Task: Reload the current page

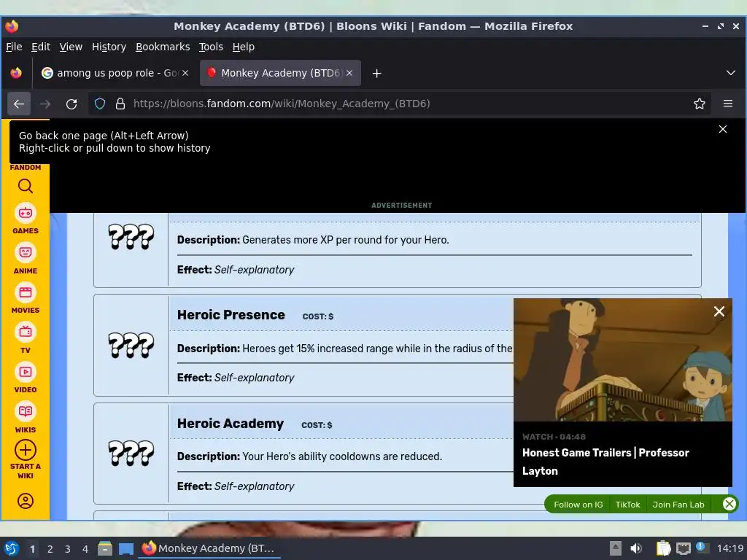Action: tap(71, 104)
